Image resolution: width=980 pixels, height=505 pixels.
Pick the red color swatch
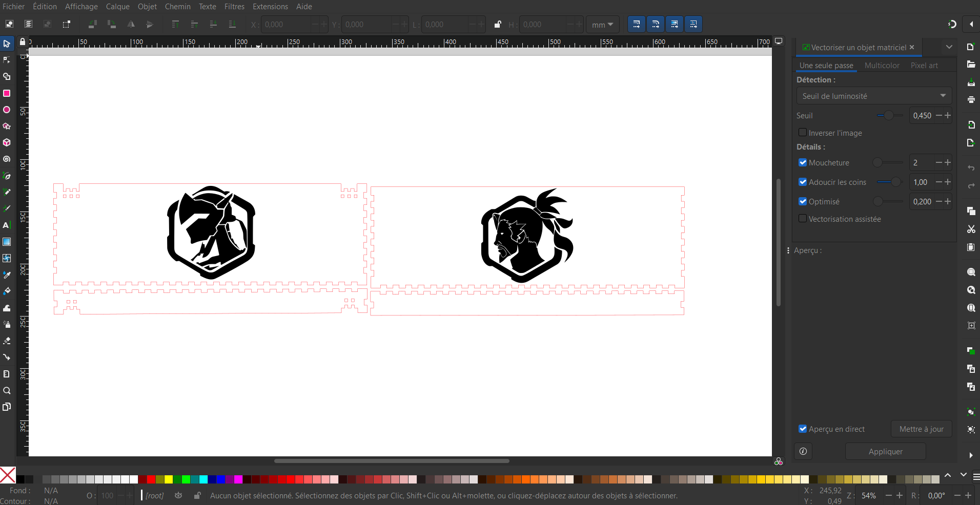coord(151,479)
